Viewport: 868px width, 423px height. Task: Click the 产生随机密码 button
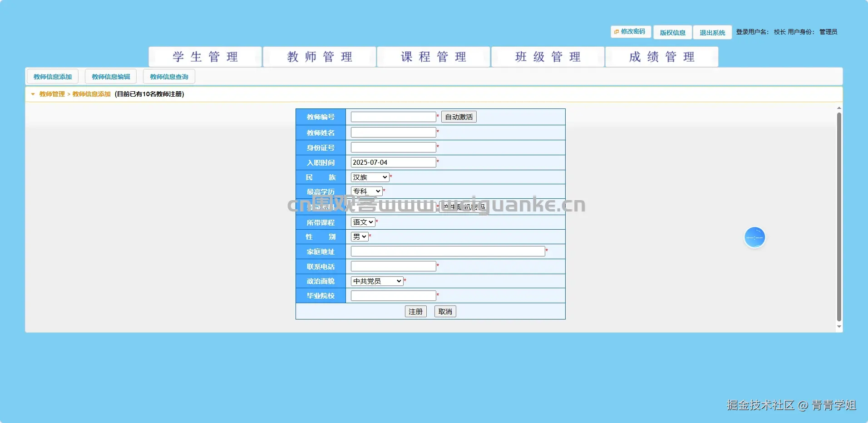[464, 207]
